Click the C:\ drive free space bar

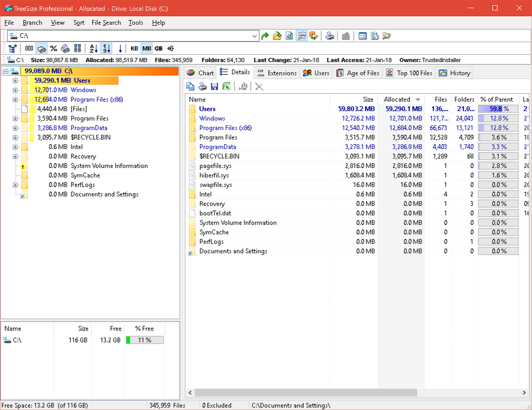[x=145, y=340]
